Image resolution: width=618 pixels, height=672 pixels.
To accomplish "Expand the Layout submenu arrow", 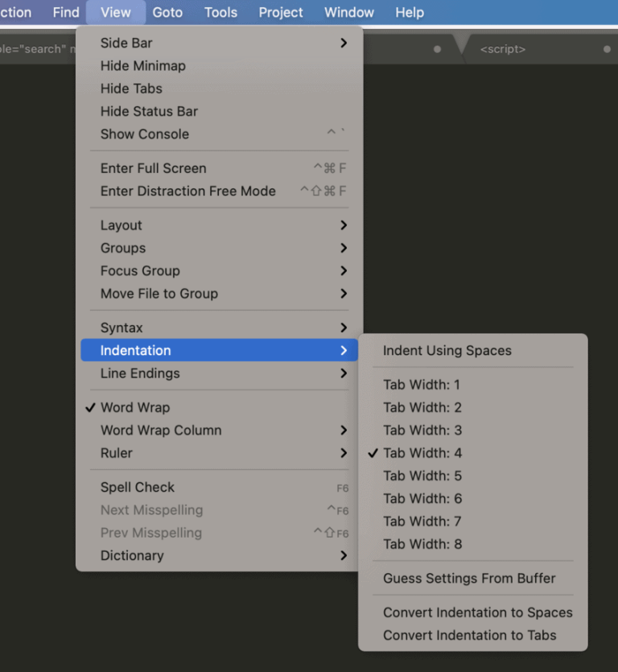I will (x=344, y=225).
